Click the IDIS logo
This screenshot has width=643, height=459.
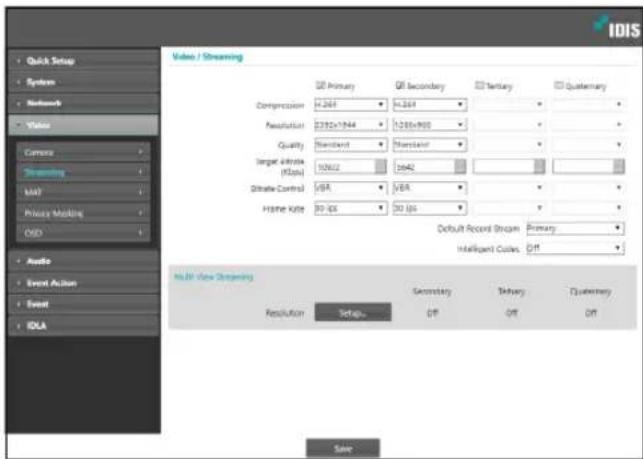616,27
